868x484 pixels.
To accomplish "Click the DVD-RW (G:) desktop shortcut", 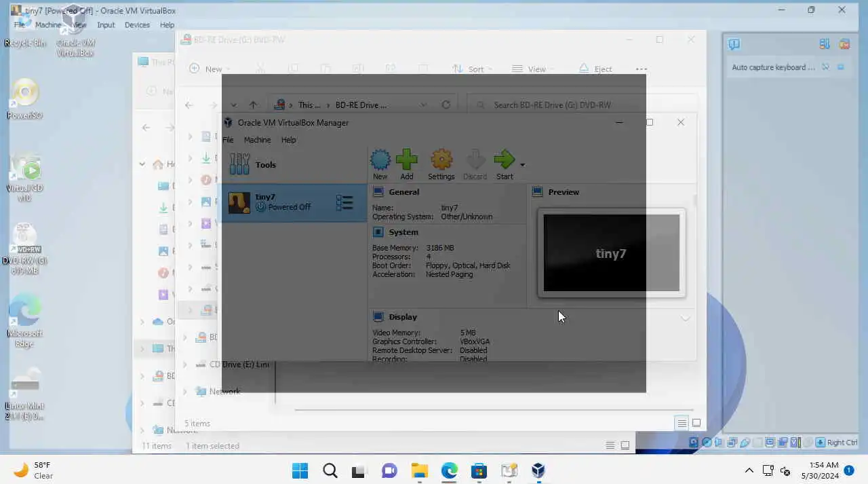I will (x=25, y=248).
